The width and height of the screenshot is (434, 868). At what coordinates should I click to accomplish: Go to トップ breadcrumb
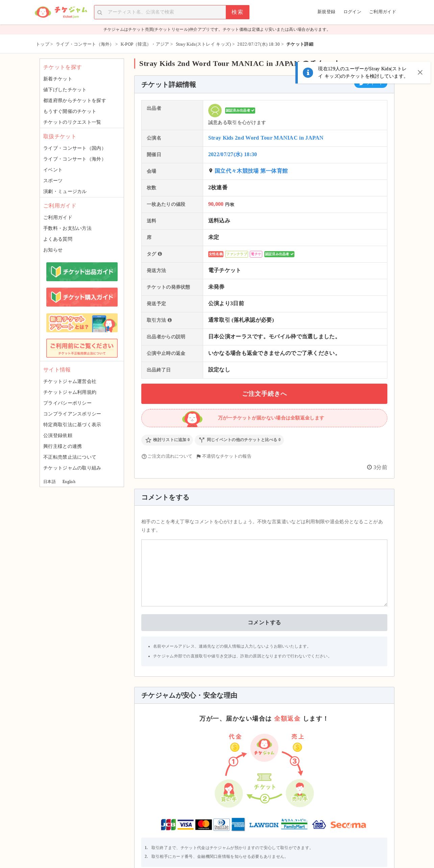[43, 44]
